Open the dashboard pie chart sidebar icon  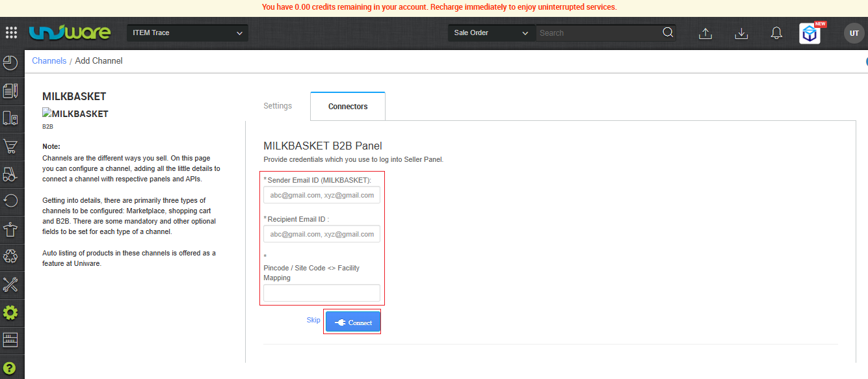point(10,63)
